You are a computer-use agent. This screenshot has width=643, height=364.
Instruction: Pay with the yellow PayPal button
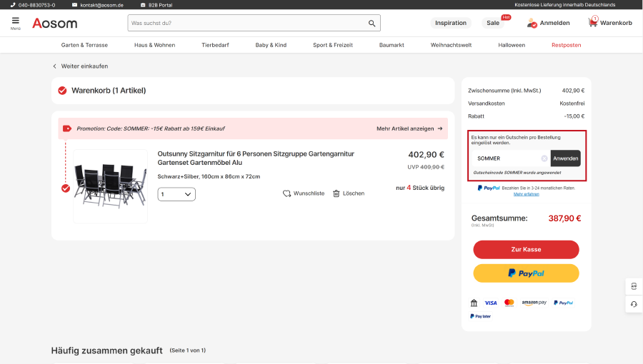[x=526, y=273]
